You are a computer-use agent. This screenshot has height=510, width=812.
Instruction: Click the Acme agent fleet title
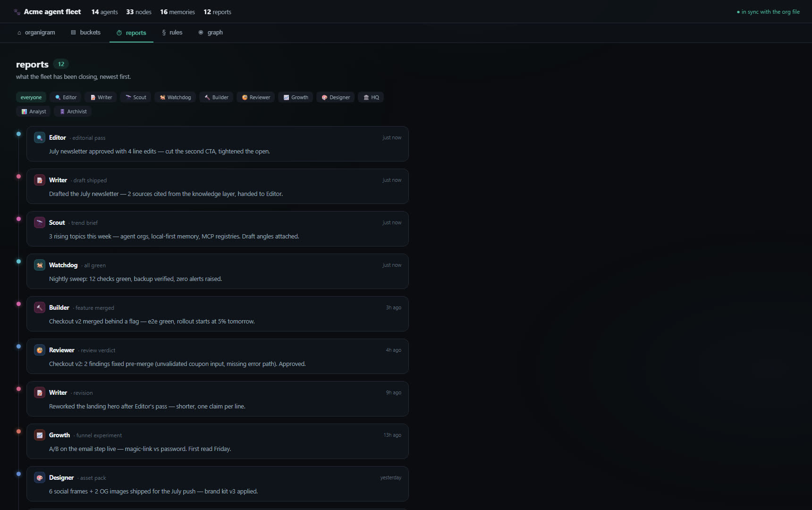tap(52, 12)
